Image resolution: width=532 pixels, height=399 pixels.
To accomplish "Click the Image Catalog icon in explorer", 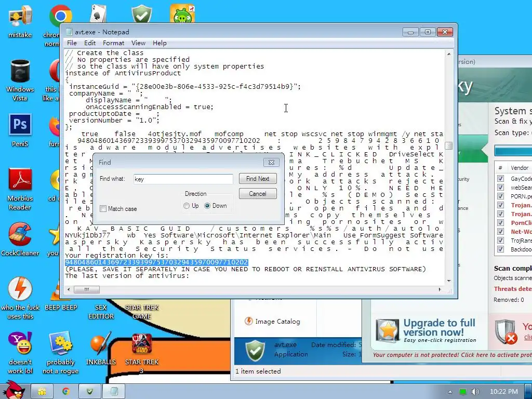I will pos(249,321).
